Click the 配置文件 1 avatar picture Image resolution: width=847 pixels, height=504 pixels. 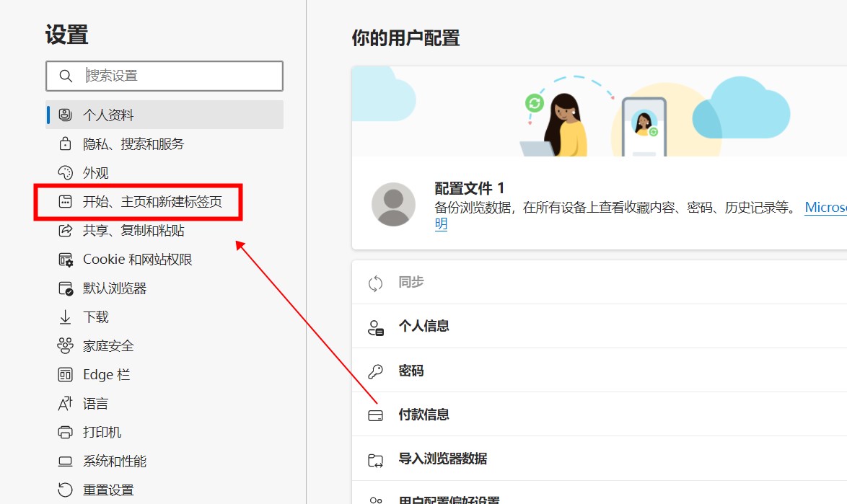coord(393,204)
